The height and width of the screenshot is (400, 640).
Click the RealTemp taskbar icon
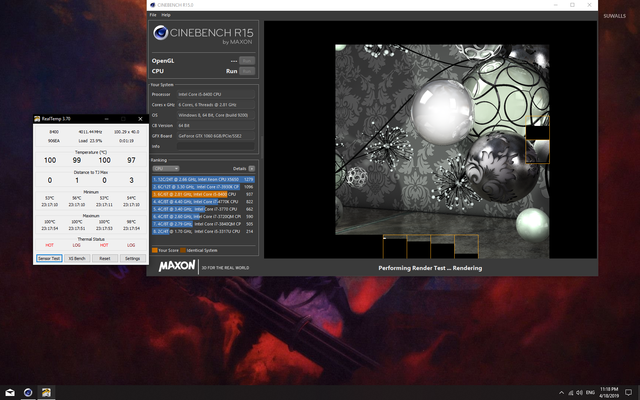pyautogui.click(x=46, y=393)
